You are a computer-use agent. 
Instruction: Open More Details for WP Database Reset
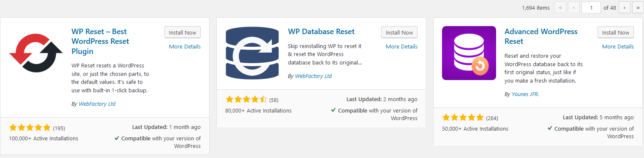pyautogui.click(x=401, y=46)
